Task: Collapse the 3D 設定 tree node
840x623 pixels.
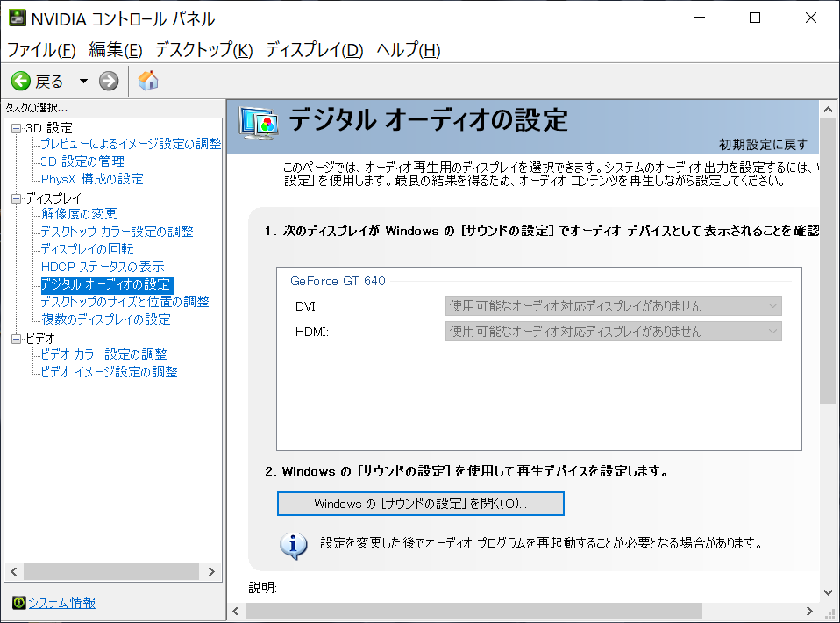Action: [16, 129]
